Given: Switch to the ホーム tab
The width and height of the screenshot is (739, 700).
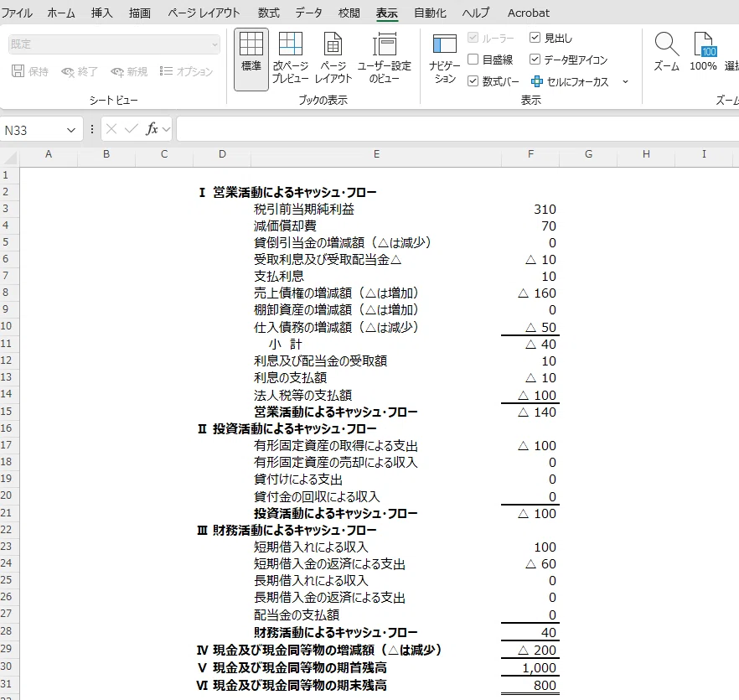Looking at the screenshot, I should pyautogui.click(x=61, y=13).
